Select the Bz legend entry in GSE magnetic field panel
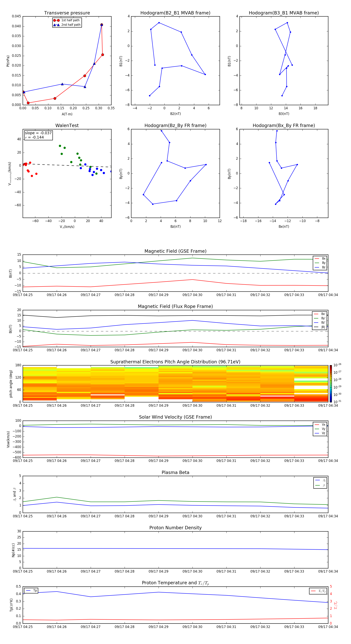Screen dimensions: 351x644 pos(320,268)
